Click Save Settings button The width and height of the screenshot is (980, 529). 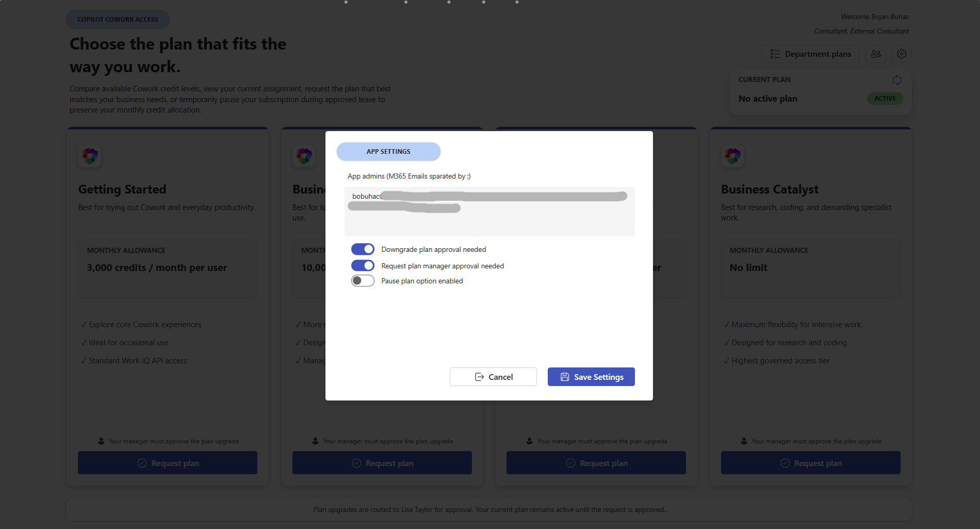tap(591, 377)
